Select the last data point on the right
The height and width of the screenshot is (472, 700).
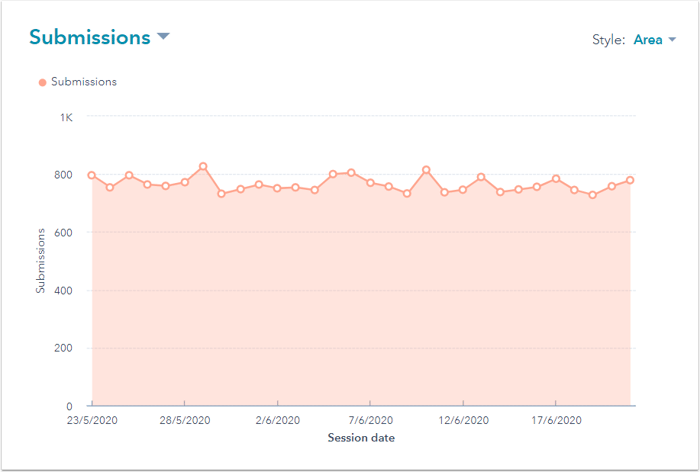point(630,180)
